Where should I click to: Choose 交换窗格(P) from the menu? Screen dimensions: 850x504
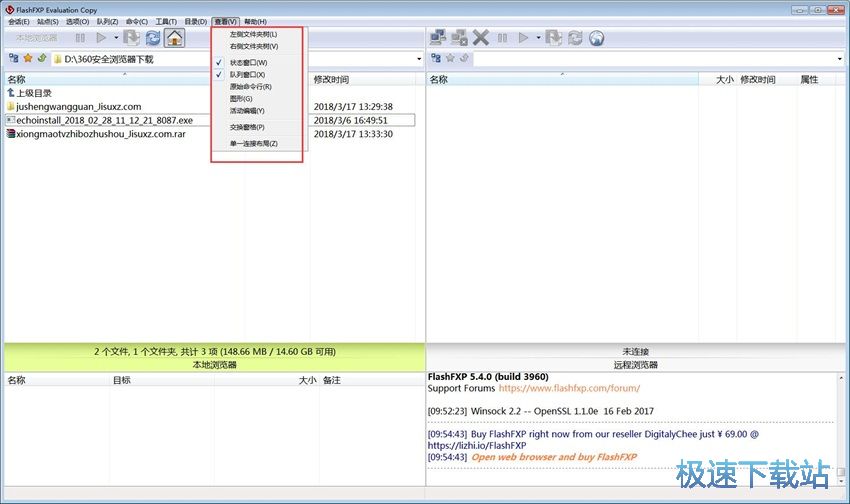247,127
